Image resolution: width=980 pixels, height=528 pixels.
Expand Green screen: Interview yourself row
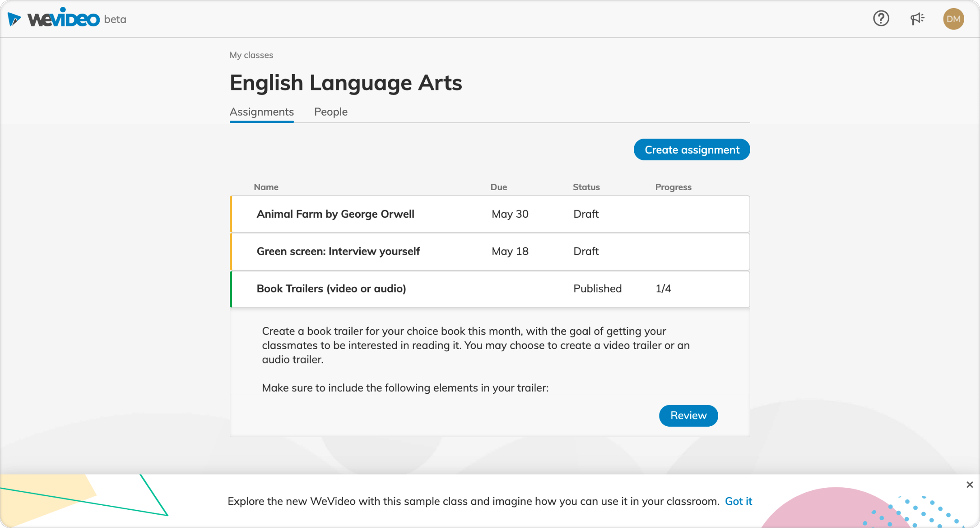[x=338, y=251]
